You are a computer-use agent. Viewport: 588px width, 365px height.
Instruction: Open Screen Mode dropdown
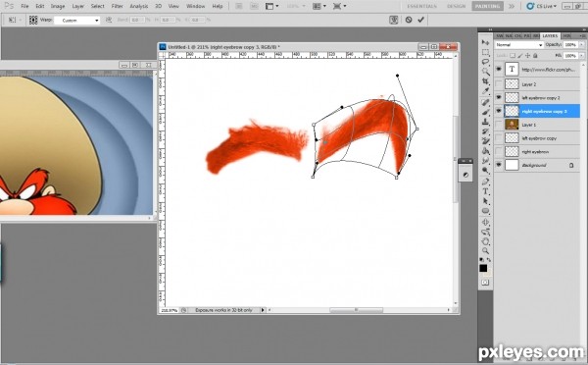coord(339,6)
